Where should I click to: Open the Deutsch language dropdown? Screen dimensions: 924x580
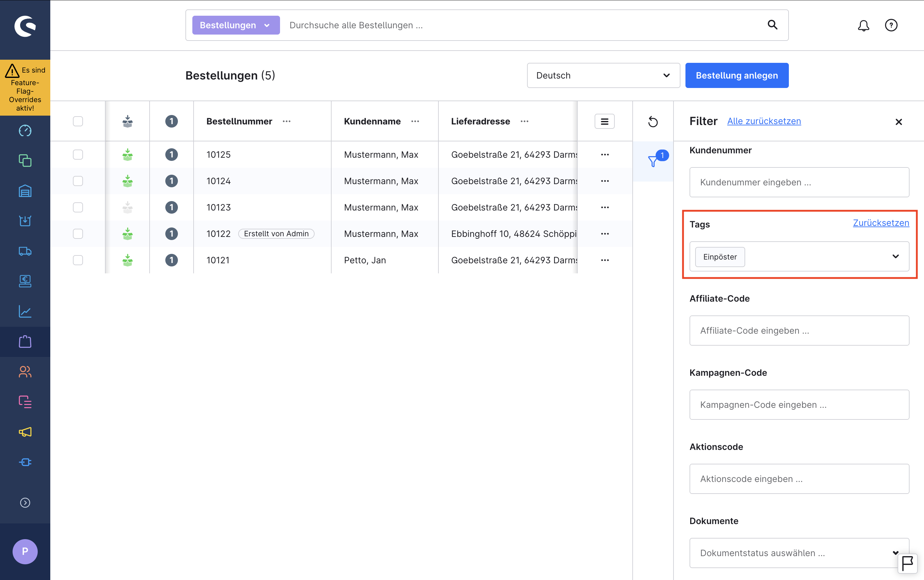[603, 76]
